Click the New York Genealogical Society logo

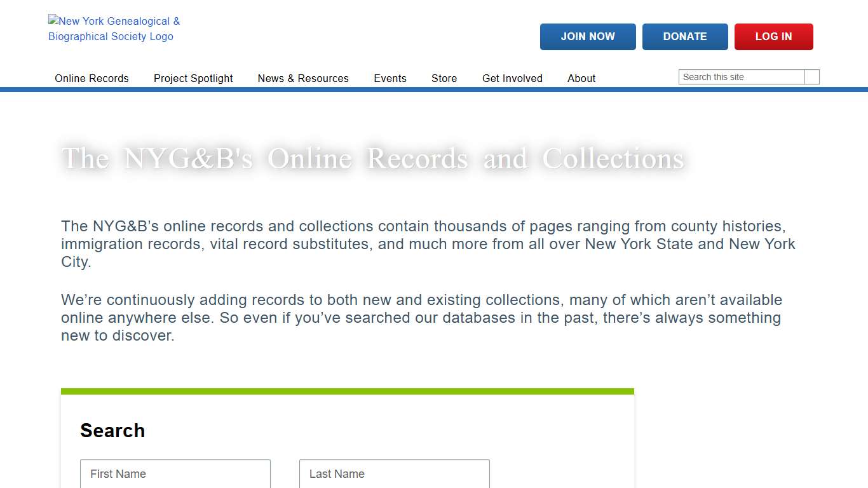pos(114,29)
